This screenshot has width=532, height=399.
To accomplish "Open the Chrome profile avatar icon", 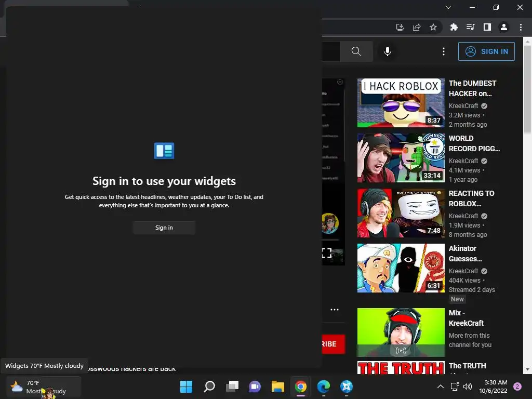I will coord(504,27).
